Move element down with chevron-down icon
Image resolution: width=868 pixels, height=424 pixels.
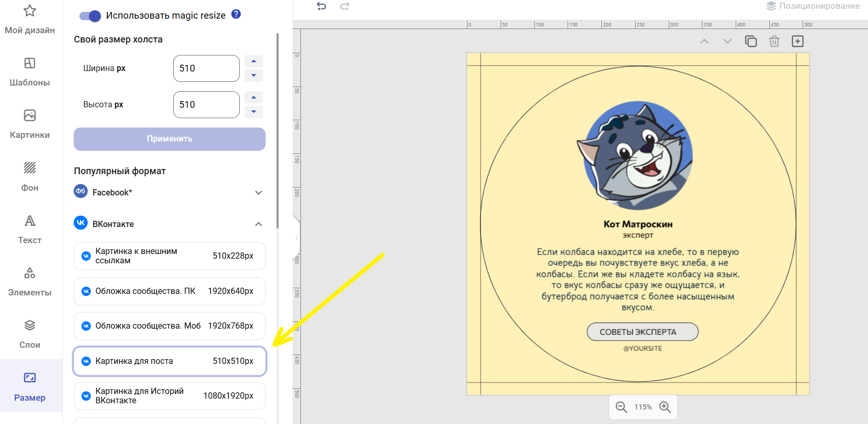727,41
